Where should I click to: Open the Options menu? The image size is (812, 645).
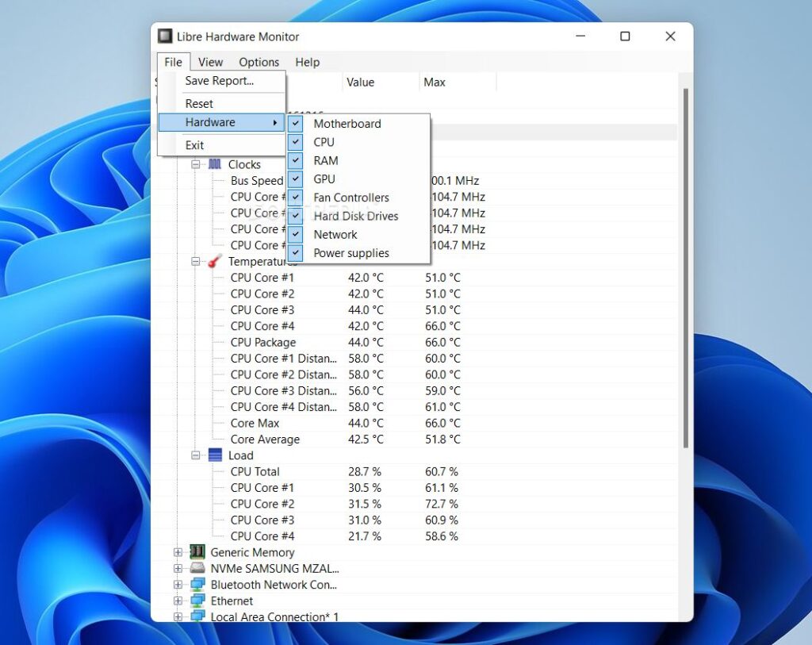coord(259,62)
